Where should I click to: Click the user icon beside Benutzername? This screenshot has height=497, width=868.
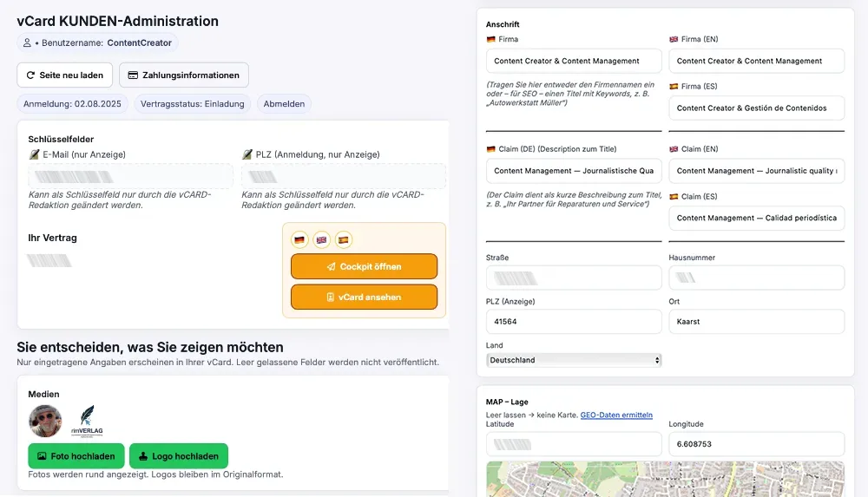pyautogui.click(x=28, y=43)
